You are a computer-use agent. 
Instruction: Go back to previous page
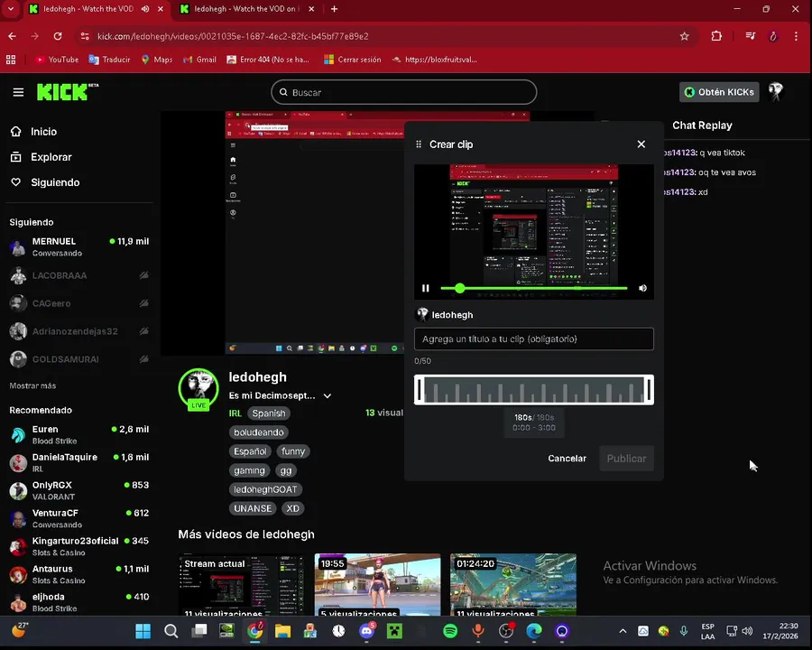(x=13, y=36)
